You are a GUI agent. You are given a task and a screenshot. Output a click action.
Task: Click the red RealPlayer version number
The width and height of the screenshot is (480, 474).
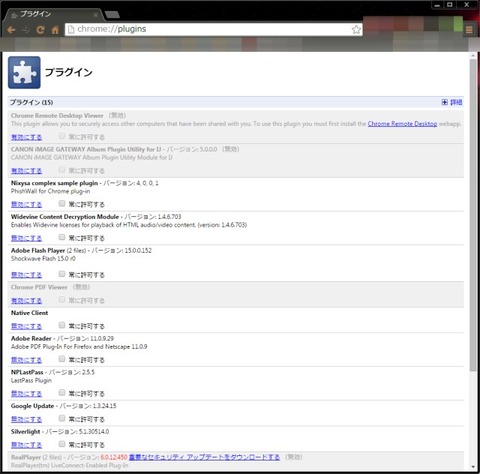pyautogui.click(x=114, y=457)
